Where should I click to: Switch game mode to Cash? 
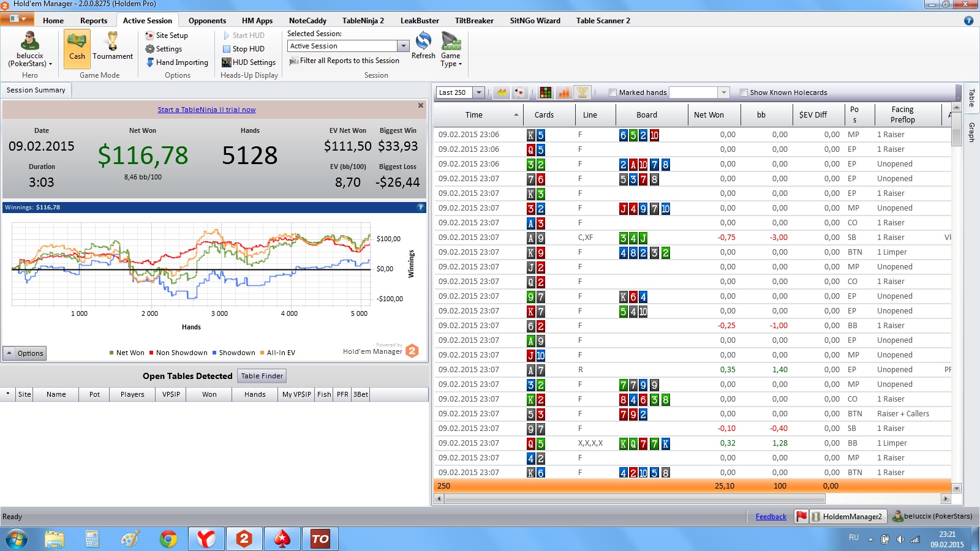(x=77, y=48)
